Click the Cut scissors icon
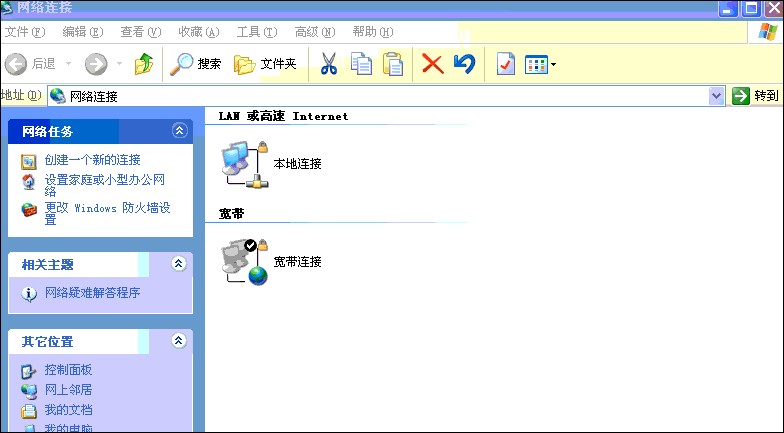784x433 pixels. 328,64
